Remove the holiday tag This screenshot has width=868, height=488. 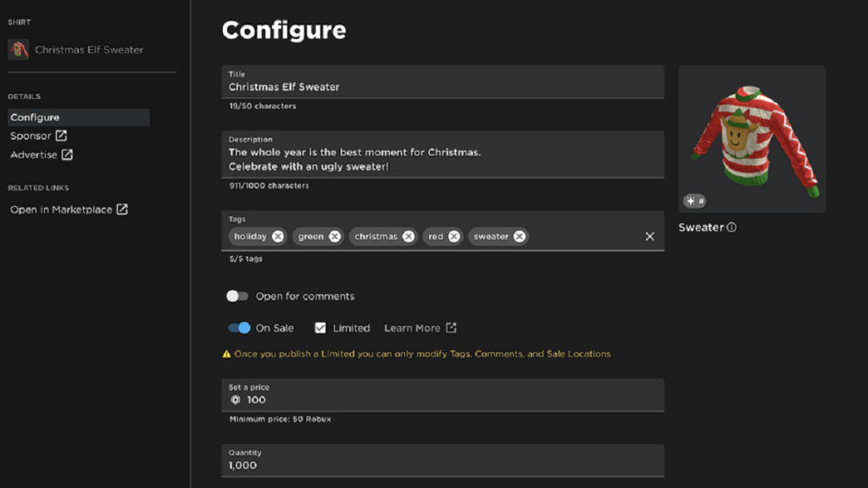tap(278, 236)
